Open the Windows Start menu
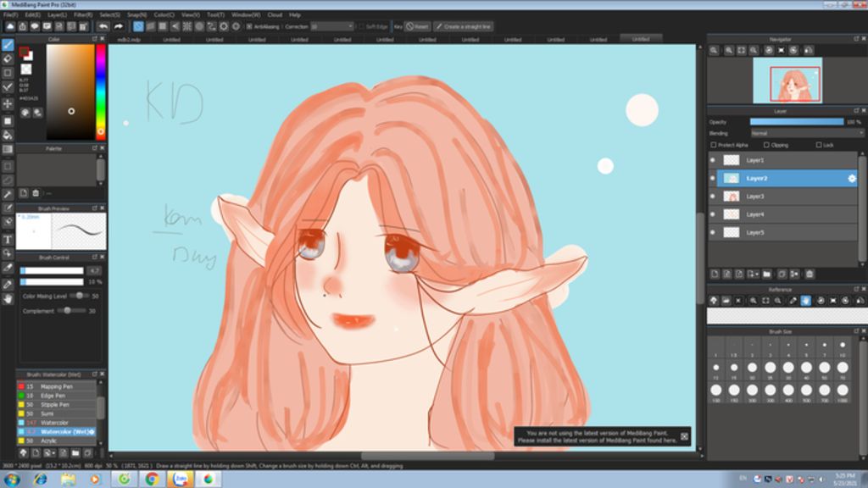Screen dimensions: 868x488 pos(12,480)
